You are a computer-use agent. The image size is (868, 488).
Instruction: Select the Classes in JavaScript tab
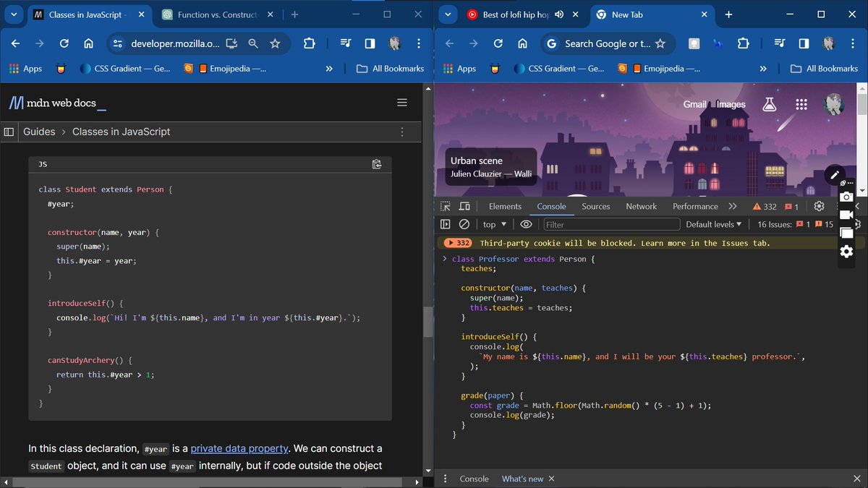88,14
